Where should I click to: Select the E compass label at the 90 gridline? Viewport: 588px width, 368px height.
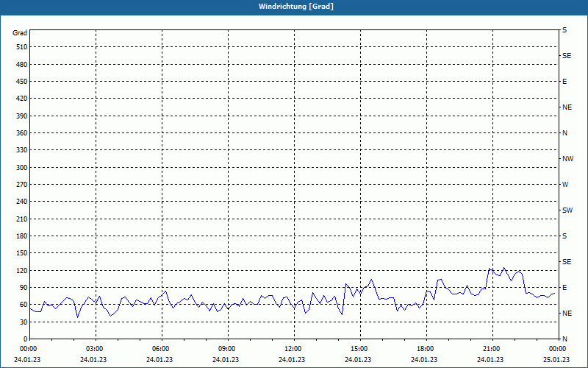[x=564, y=288]
